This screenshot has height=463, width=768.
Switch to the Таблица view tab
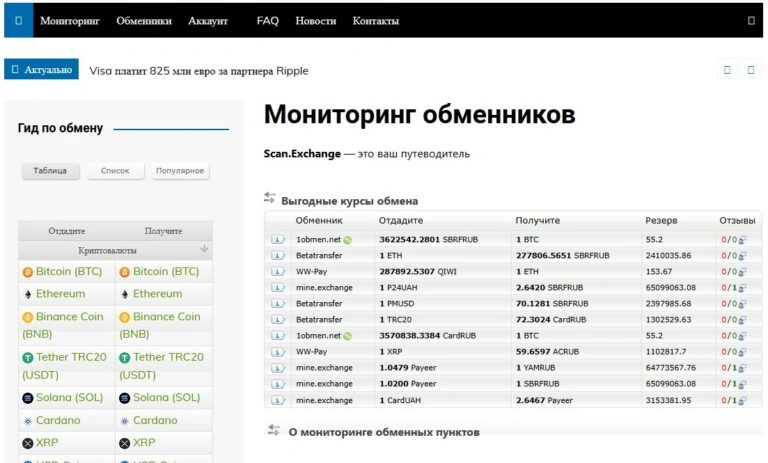coord(50,171)
